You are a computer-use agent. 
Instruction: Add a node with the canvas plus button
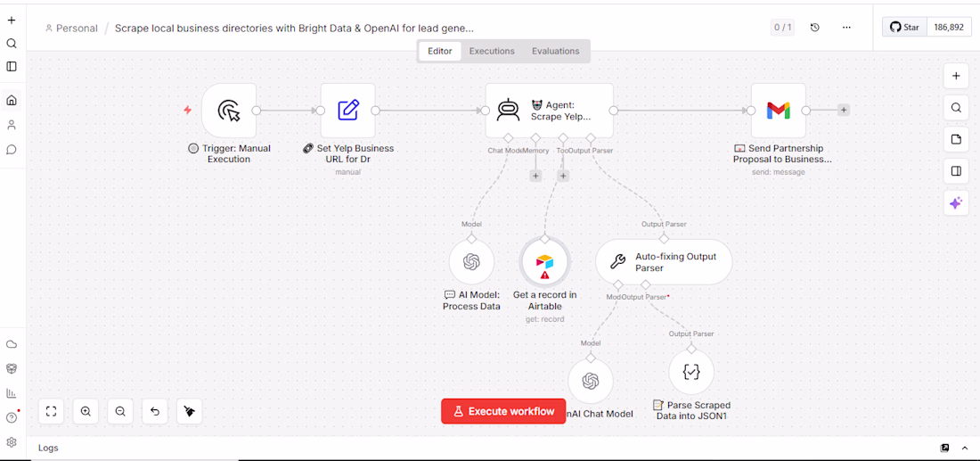tap(956, 77)
